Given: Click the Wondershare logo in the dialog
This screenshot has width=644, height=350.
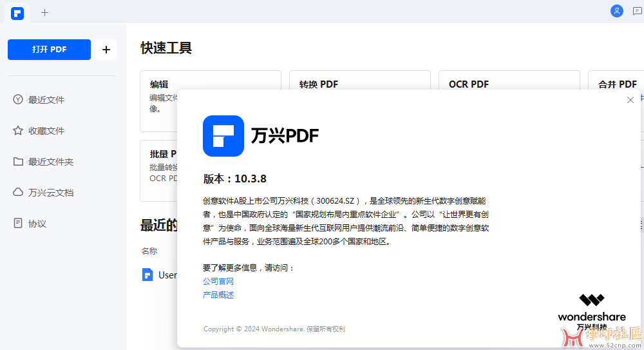Looking at the screenshot, I should 591,312.
